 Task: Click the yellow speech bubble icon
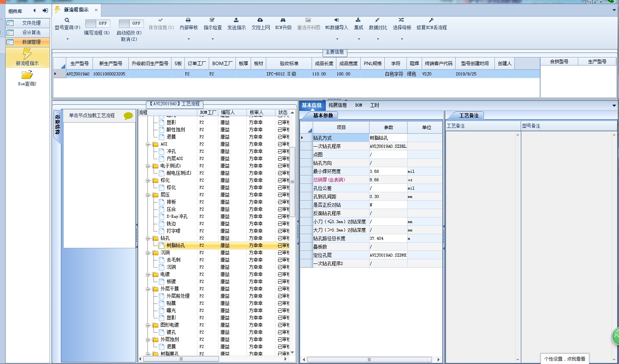tap(128, 116)
